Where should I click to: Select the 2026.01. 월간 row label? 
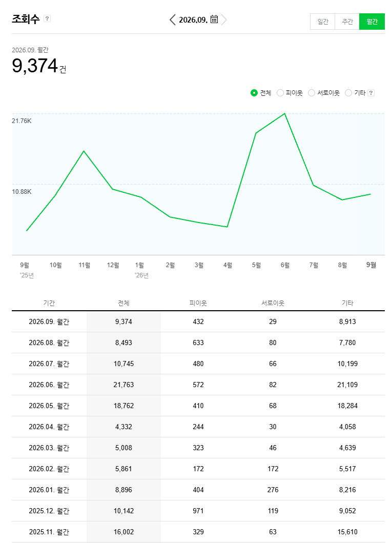[49, 490]
